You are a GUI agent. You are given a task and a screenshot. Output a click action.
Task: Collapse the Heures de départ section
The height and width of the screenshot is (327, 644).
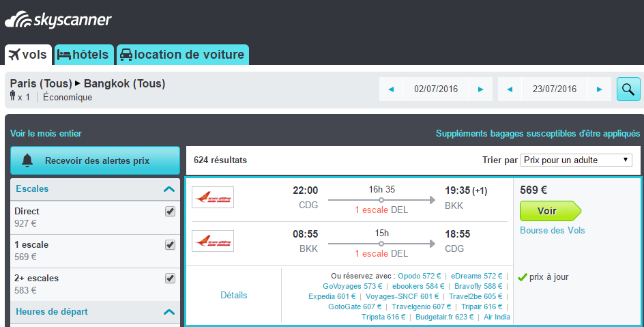(169, 312)
